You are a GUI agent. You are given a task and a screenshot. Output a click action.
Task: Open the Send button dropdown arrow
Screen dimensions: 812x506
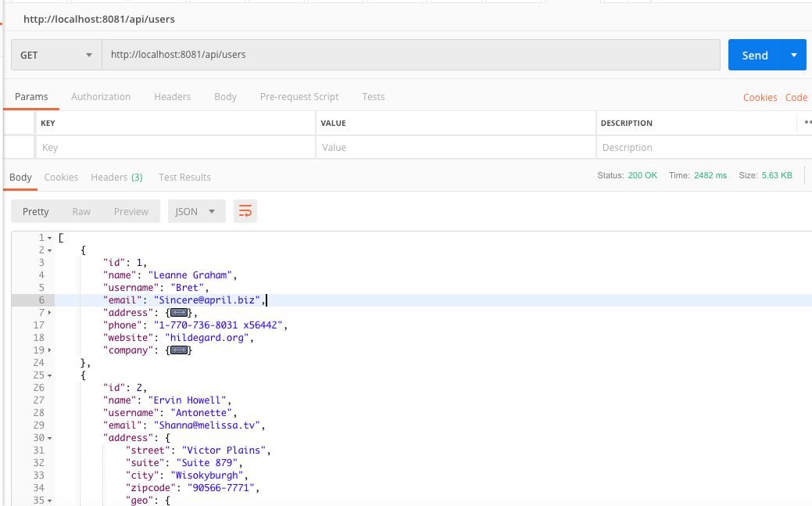click(x=794, y=56)
